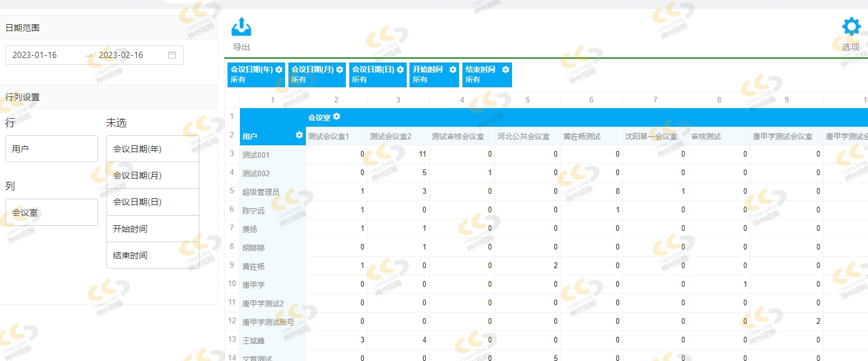Click start date field 2023-01-16
This screenshot has width=868, height=361.
pos(35,55)
